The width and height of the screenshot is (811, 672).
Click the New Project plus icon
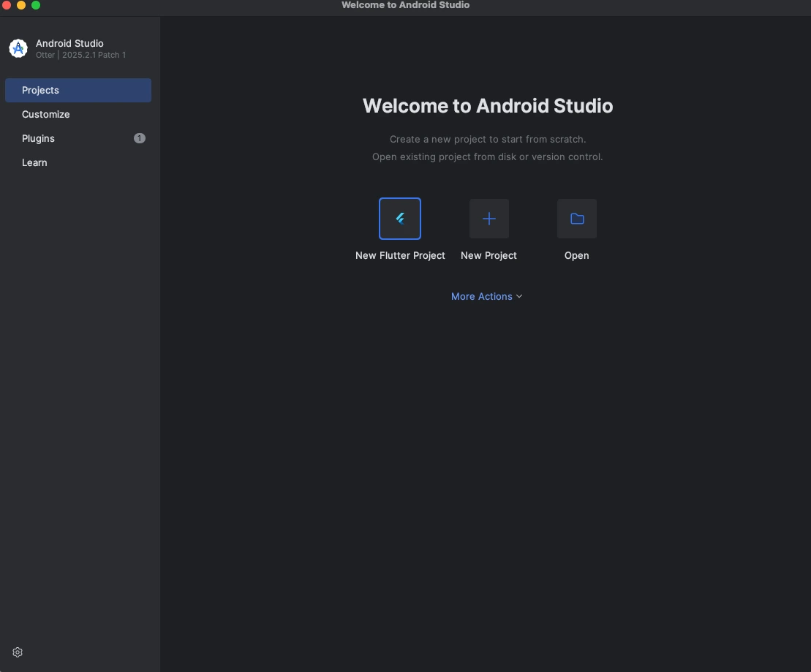pyautogui.click(x=489, y=218)
